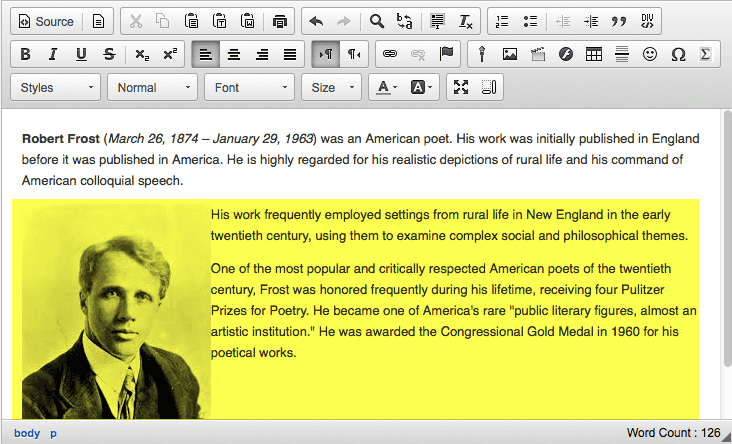Insert math formula Sigma icon
This screenshot has width=732, height=444.
point(706,54)
